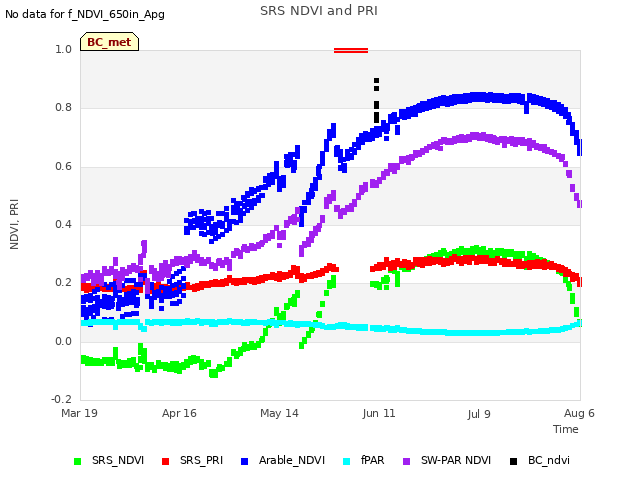
Task: Click the BC_met label tag
Action: [109, 42]
